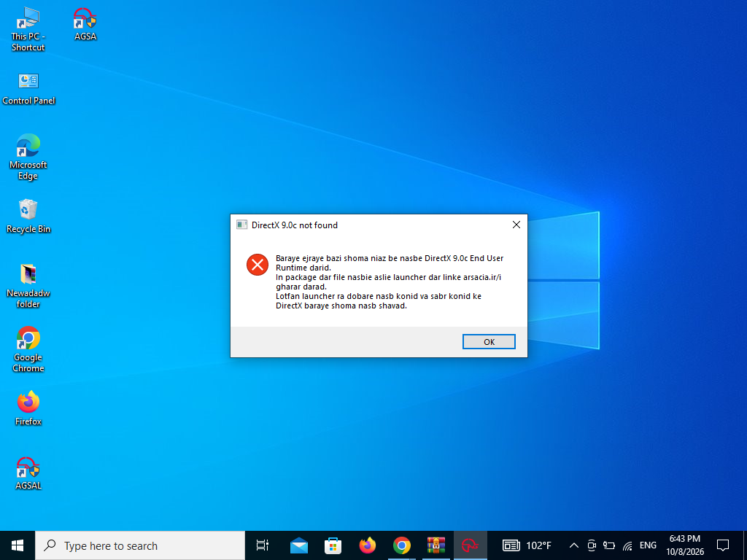This screenshot has height=560, width=747.
Task: Select the Recycle Bin icon
Action: click(28, 217)
